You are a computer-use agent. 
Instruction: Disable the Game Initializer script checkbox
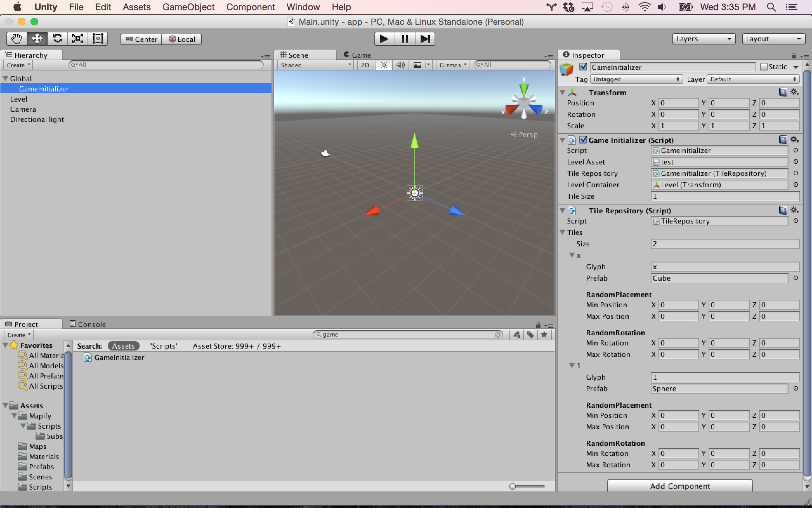click(583, 140)
